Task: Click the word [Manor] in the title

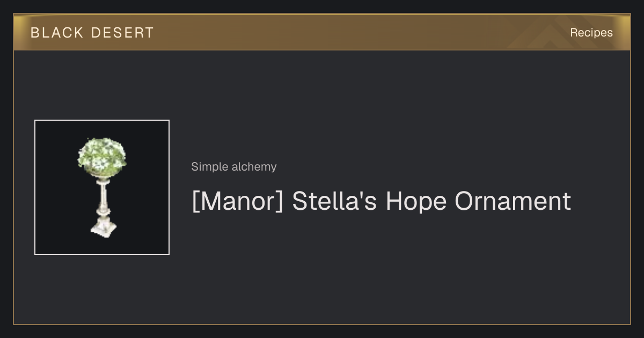Action: click(x=237, y=201)
